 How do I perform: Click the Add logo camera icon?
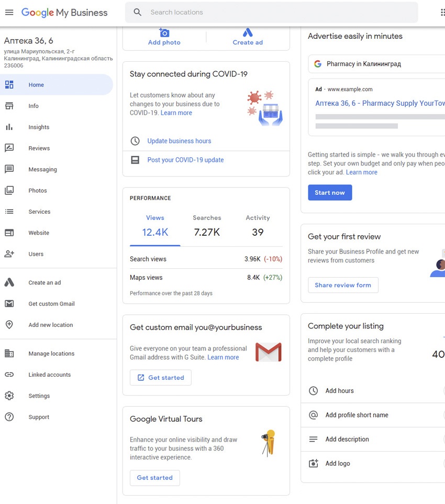[313, 463]
